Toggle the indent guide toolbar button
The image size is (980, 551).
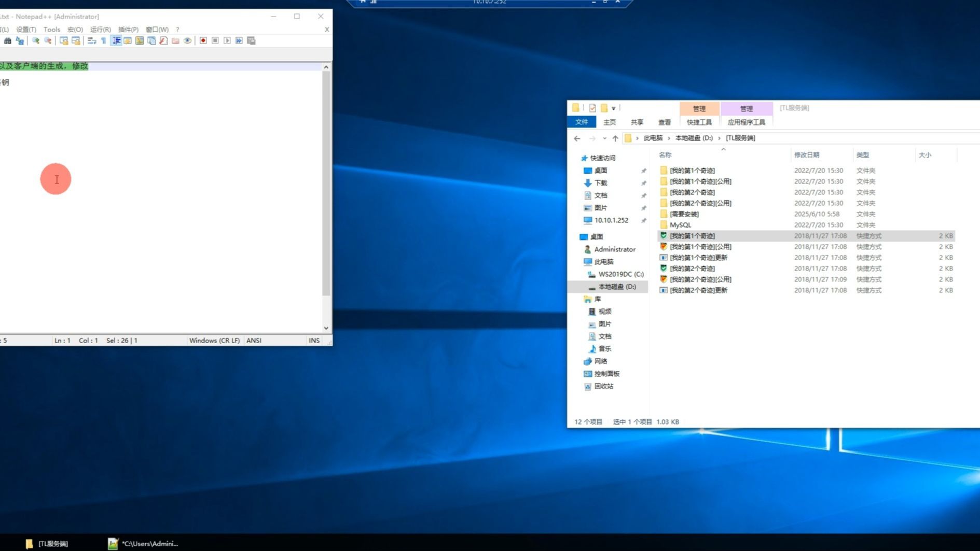(x=116, y=40)
